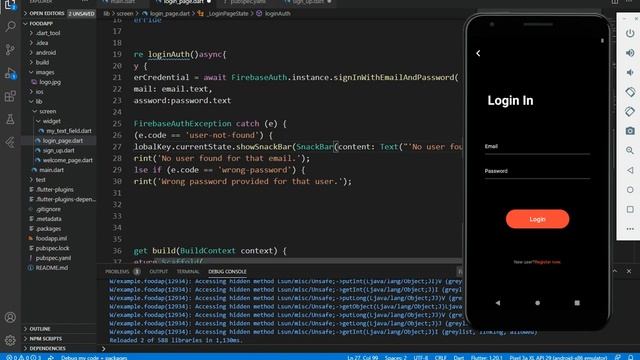The image size is (640, 360).
Task: Click emulator toolbar overview square
Action: pos(630,209)
